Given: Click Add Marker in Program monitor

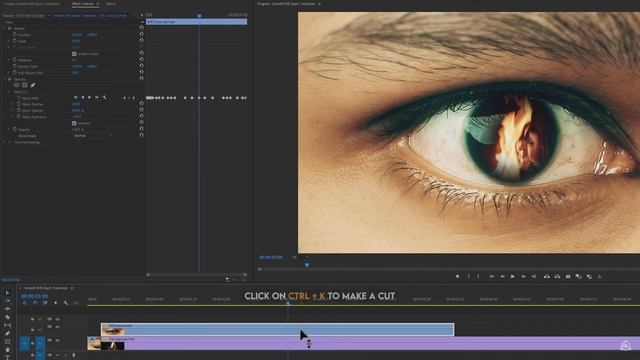Looking at the screenshot, I should click(x=458, y=276).
